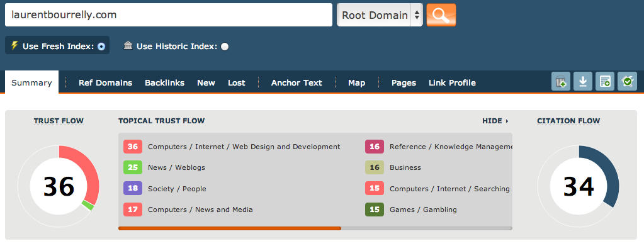The height and width of the screenshot is (246, 644).
Task: Click the verify tools checkmark icon
Action: pyautogui.click(x=627, y=81)
